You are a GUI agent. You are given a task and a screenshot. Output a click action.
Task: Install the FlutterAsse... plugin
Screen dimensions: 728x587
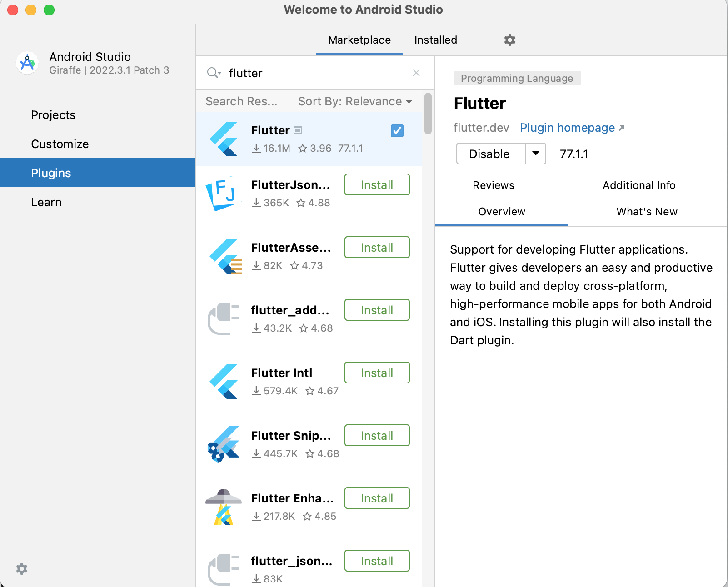pos(377,247)
